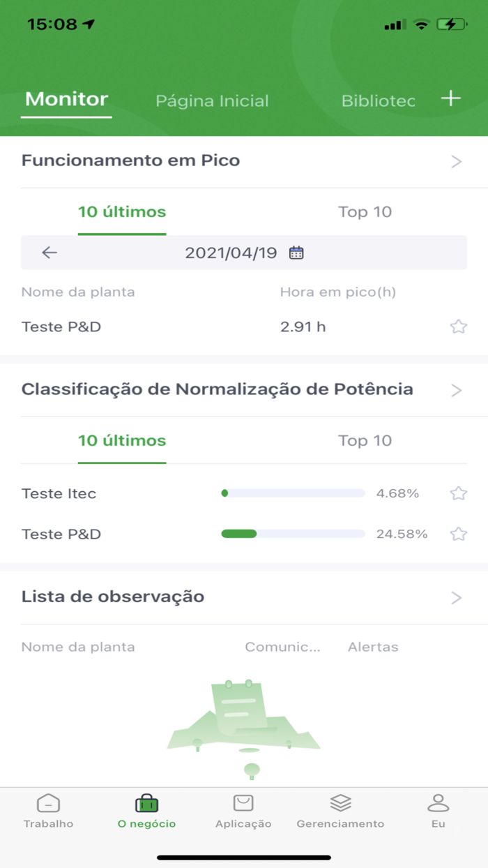Tap the plus icon in the header

pos(450,98)
